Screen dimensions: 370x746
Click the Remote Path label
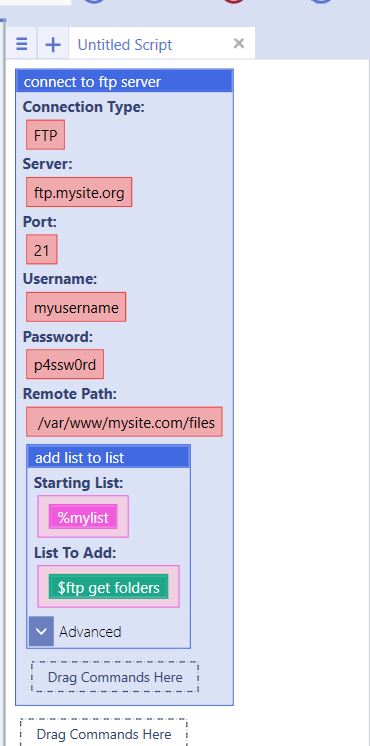coord(70,394)
